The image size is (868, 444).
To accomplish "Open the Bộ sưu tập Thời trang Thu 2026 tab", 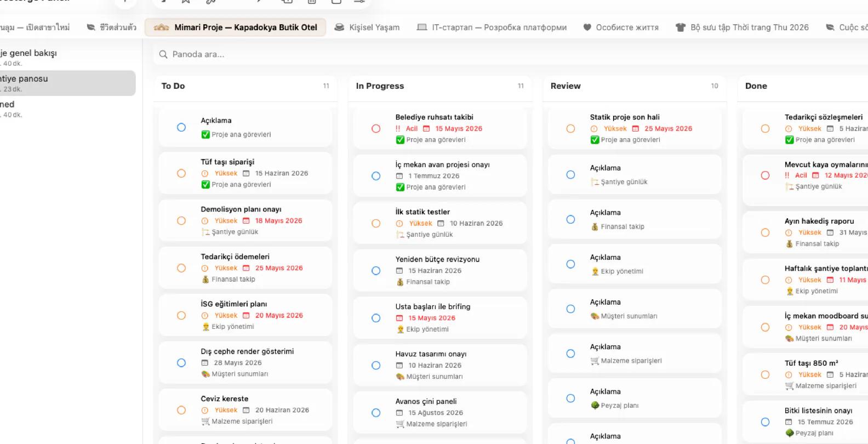I will coord(742,27).
